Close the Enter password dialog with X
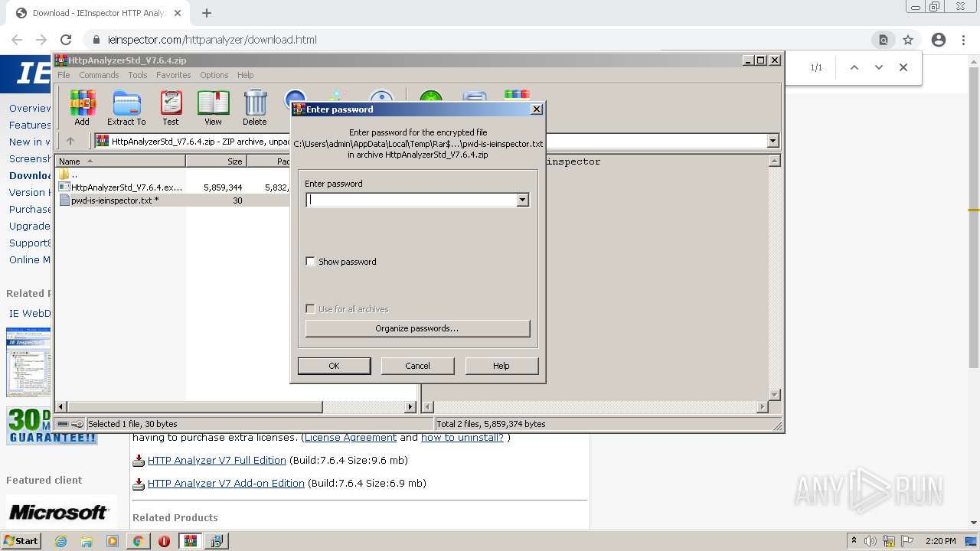 [537, 109]
